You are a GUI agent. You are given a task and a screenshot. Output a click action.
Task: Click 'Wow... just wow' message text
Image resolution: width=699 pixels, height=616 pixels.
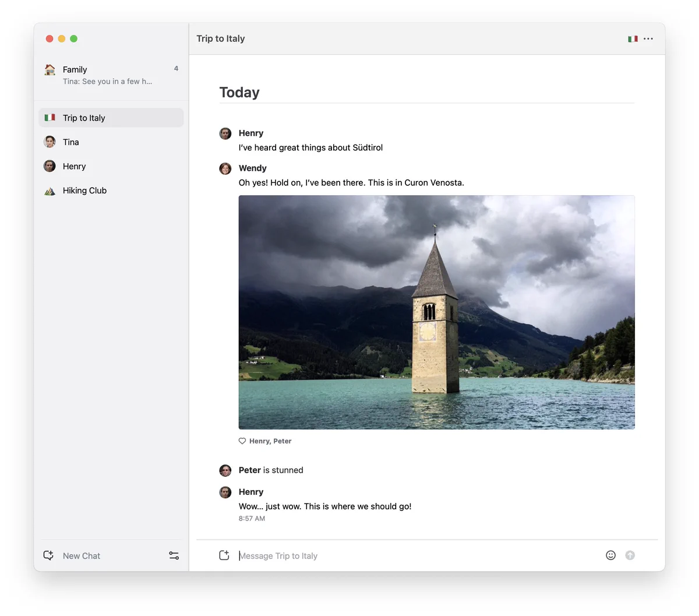(x=325, y=506)
